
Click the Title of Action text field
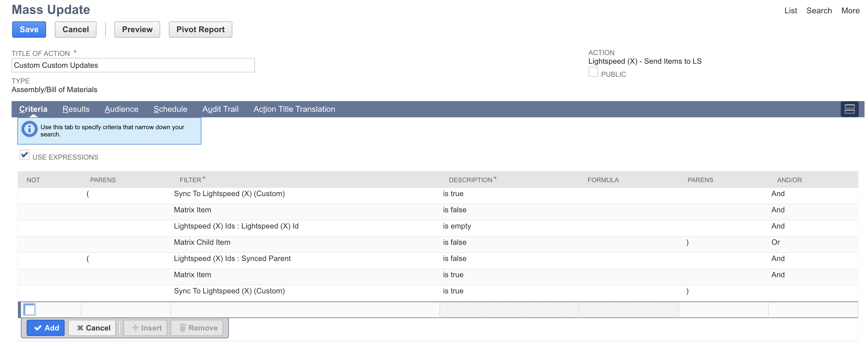point(133,65)
